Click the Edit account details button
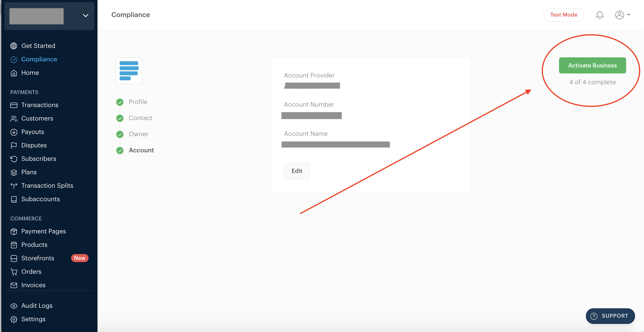The height and width of the screenshot is (332, 644). (297, 171)
